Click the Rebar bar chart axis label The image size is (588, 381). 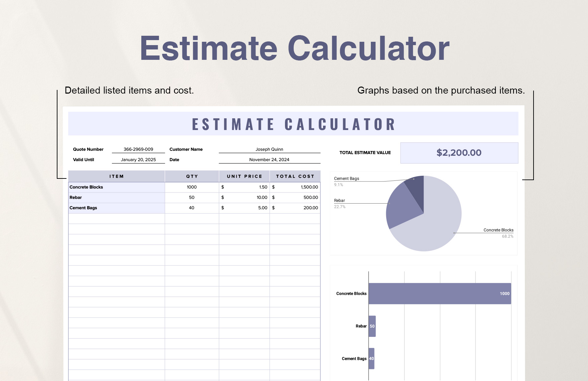pos(361,326)
